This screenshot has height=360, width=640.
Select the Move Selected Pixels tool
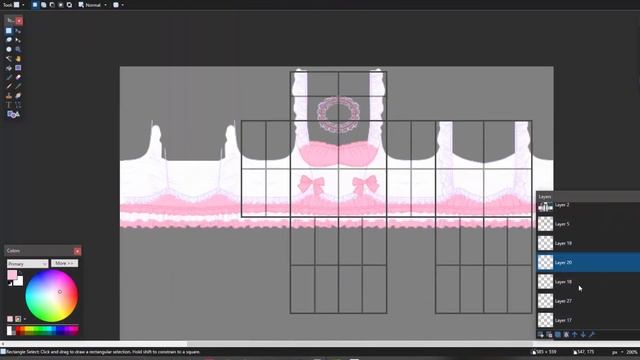[18, 31]
